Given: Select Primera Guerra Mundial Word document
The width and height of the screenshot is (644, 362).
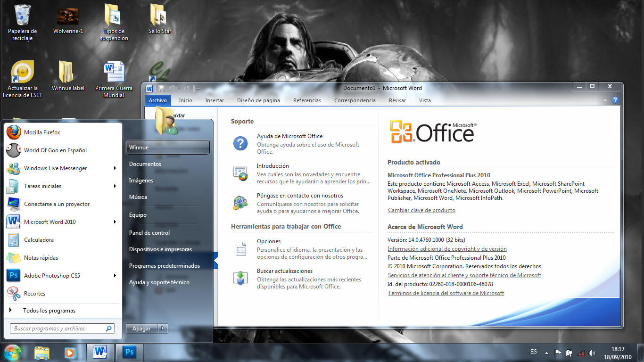Looking at the screenshot, I should click(114, 79).
